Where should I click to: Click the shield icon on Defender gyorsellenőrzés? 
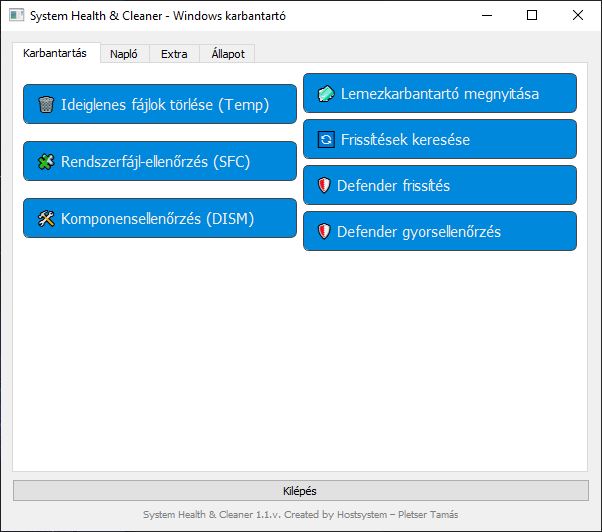point(324,231)
